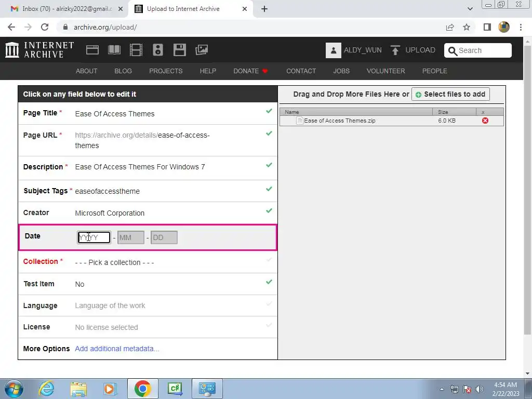
Task: Open the HELP menu item
Action: tap(208, 71)
